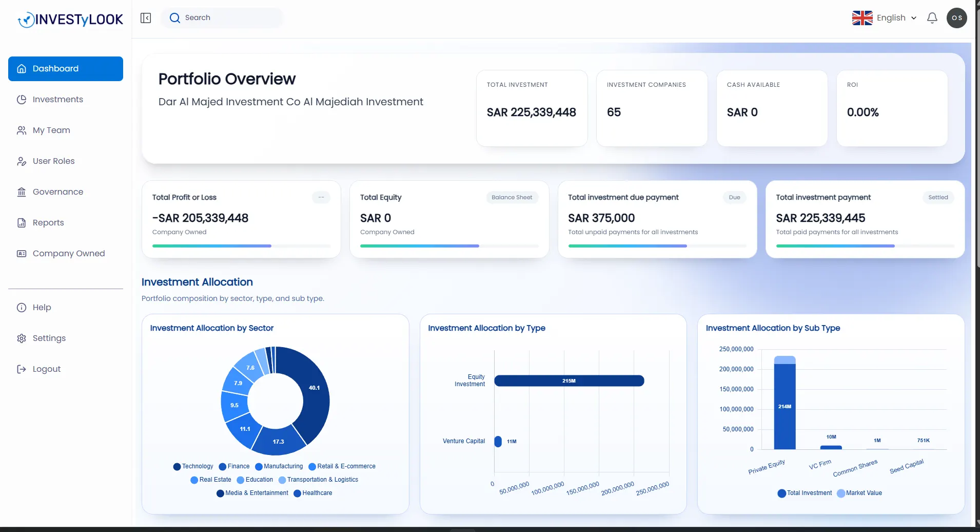Screen dimensions: 980x532
Task: Go to My Team page
Action: click(x=66, y=130)
